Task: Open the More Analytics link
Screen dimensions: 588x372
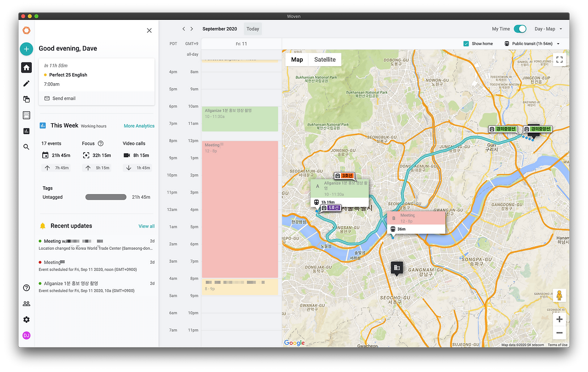Action: [x=139, y=126]
